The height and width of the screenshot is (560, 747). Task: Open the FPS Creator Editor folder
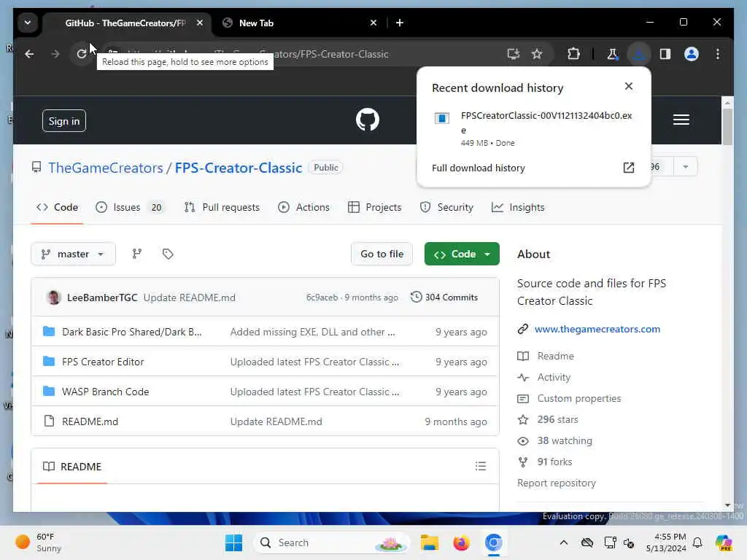tap(103, 362)
